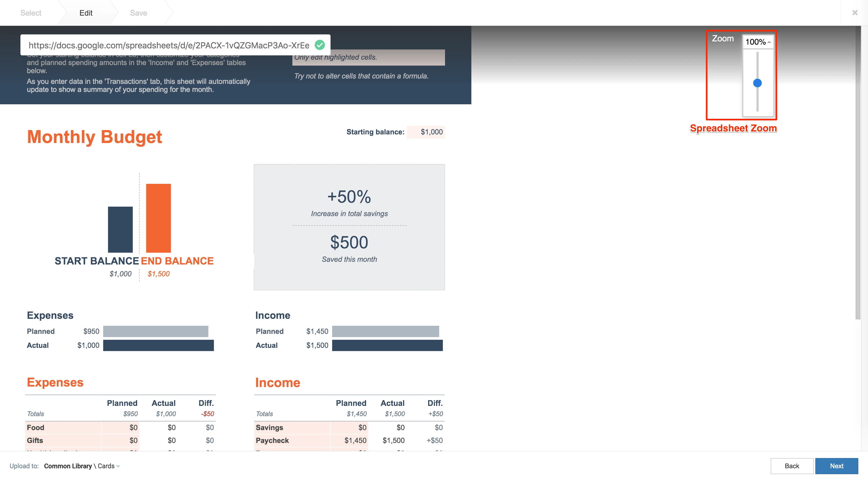Open the 100% zoom dropdown
This screenshot has width=868, height=479.
click(x=758, y=42)
